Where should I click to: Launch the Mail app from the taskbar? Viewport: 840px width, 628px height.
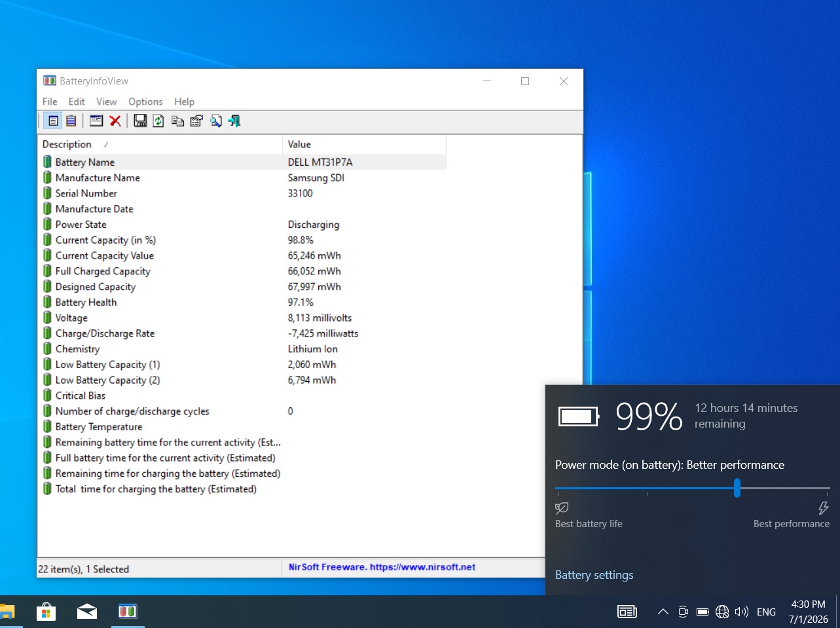86,612
